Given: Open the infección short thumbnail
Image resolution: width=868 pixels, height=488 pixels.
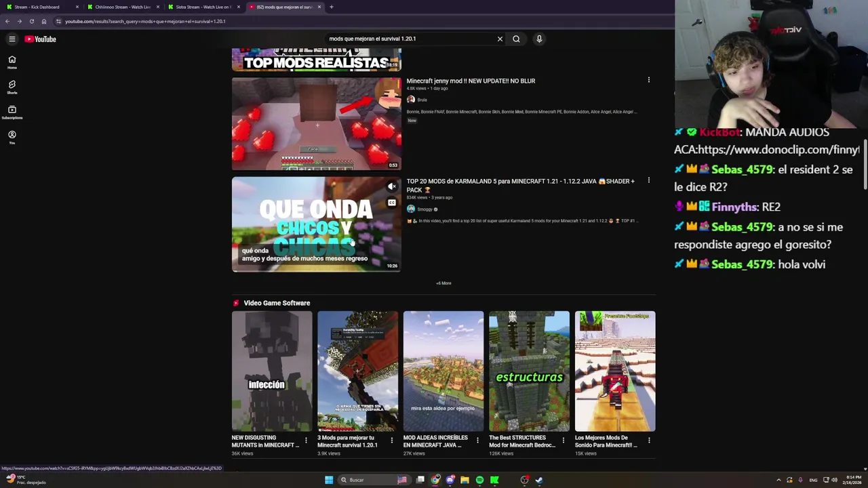Looking at the screenshot, I should tap(272, 371).
